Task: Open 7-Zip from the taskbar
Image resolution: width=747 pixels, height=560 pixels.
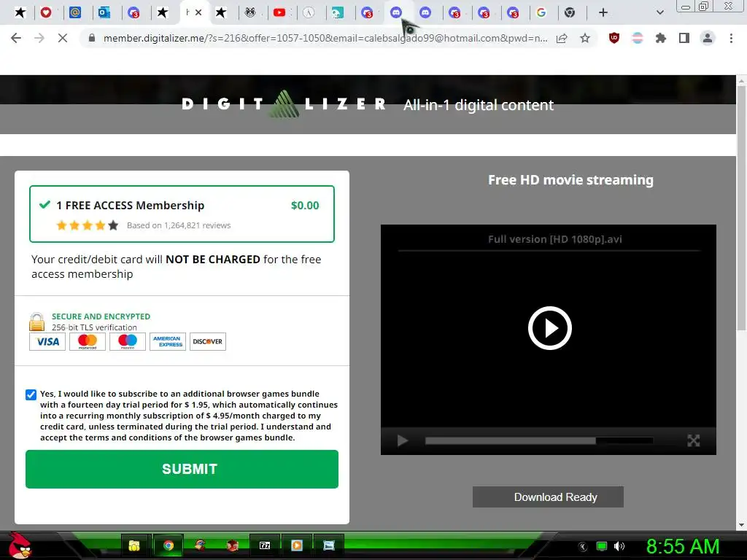Action: click(x=265, y=545)
